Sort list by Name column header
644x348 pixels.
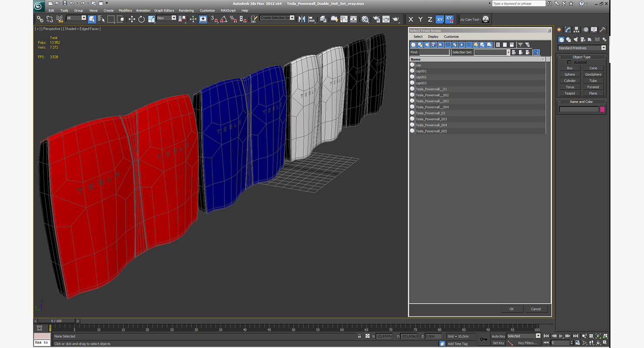(x=477, y=59)
